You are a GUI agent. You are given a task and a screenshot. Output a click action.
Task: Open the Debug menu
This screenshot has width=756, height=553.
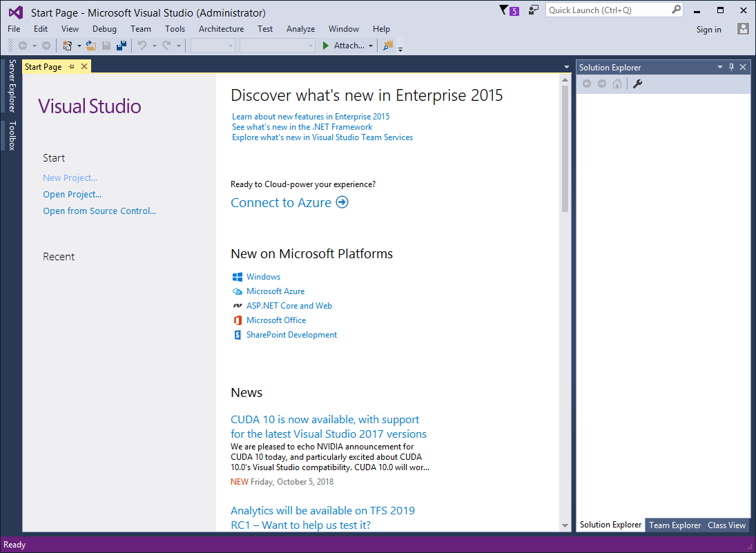pos(105,29)
